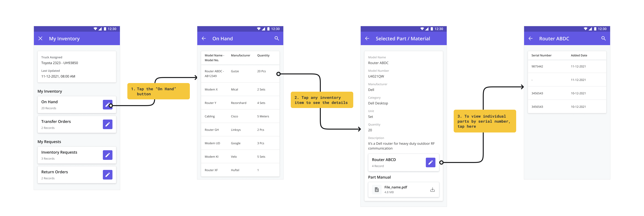Go back from Selected Part / Material screen

(x=367, y=38)
